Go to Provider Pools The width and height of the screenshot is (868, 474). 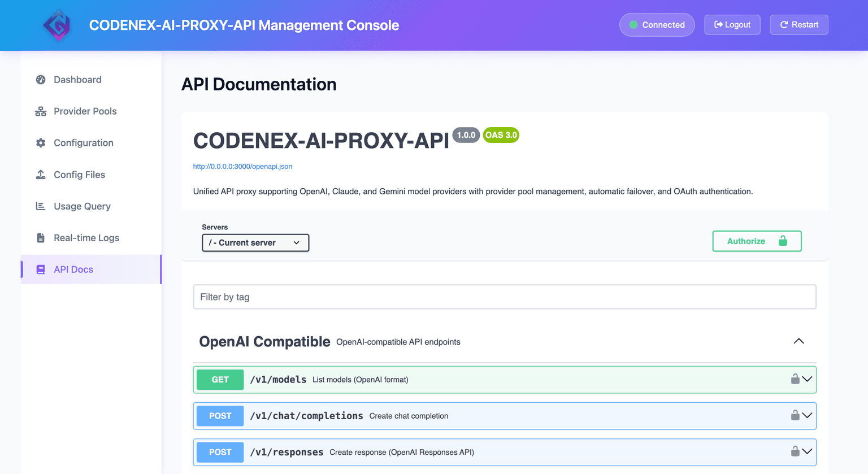tap(91, 111)
